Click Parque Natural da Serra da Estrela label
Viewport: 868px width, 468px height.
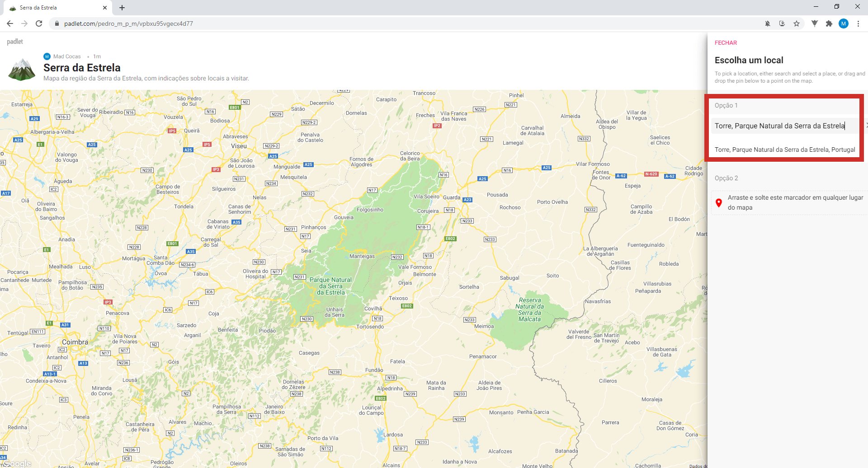coord(331,286)
